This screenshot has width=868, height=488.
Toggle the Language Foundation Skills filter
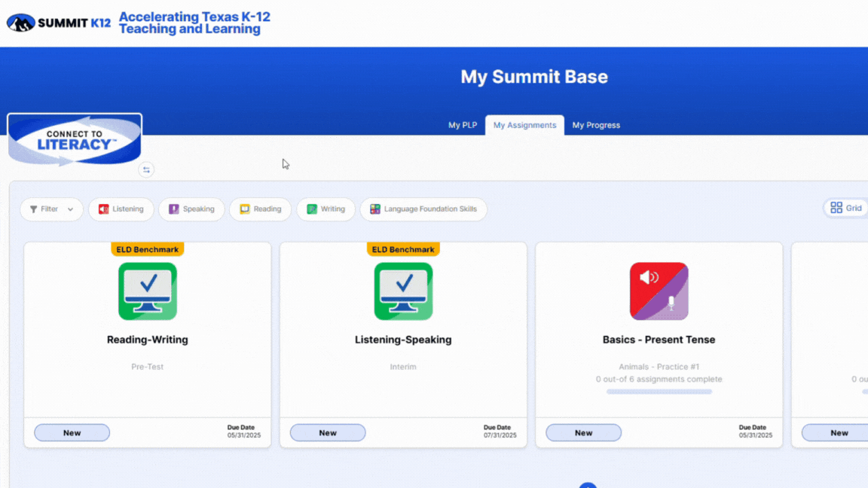click(423, 209)
